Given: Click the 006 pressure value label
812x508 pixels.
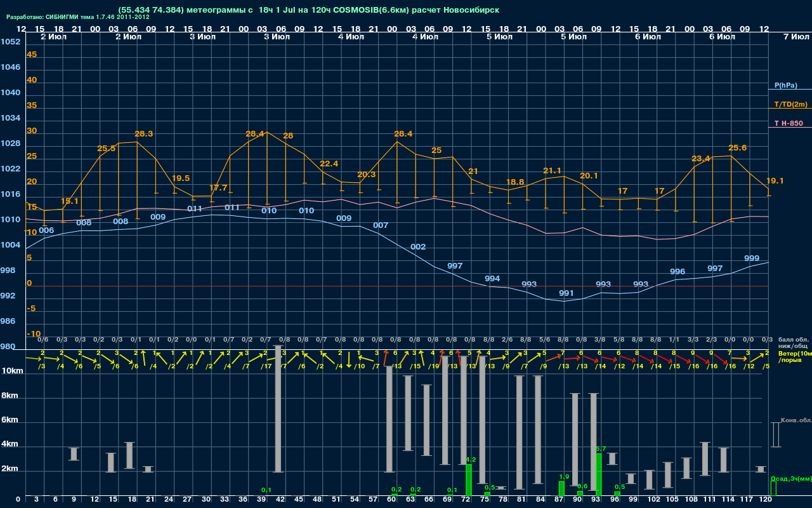Looking at the screenshot, I should [x=46, y=231].
